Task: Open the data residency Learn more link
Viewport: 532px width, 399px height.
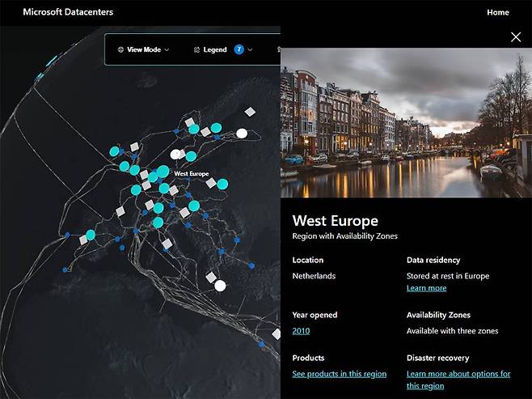Action: coord(426,288)
